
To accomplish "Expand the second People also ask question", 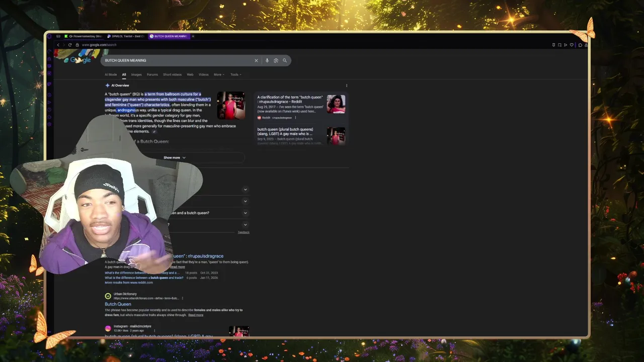I will [x=245, y=201].
